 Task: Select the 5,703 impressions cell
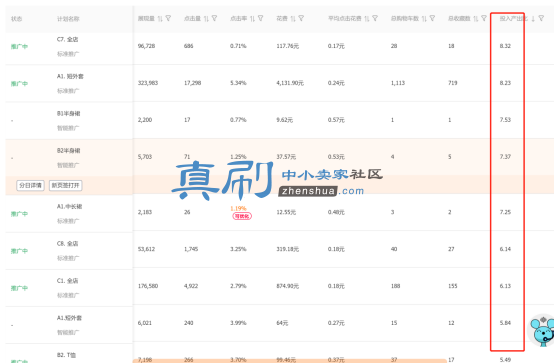pos(145,157)
